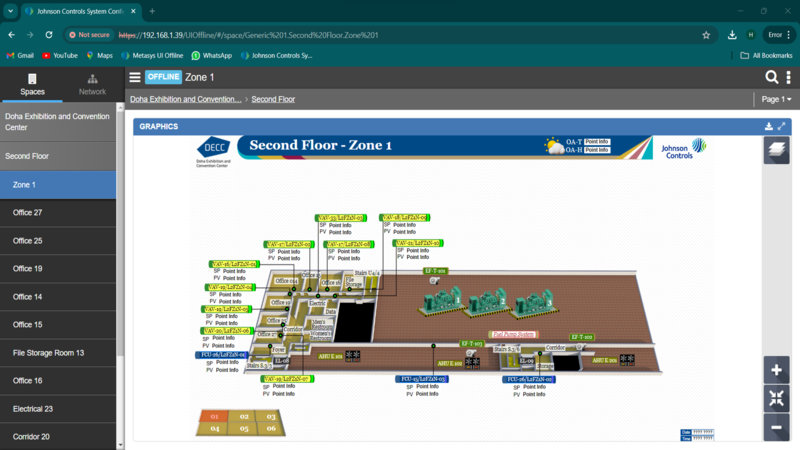Open the Page 1 dropdown
This screenshot has width=800, height=450.
776,100
